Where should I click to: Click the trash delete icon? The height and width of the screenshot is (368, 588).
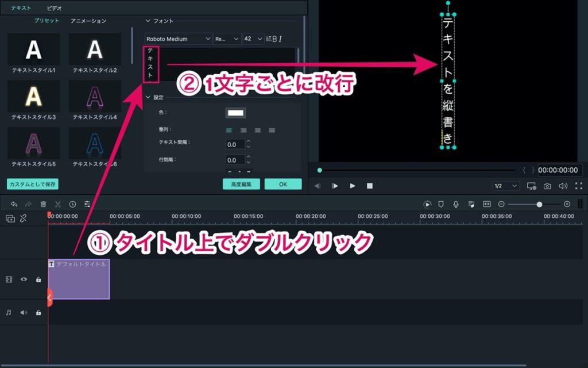click(43, 204)
